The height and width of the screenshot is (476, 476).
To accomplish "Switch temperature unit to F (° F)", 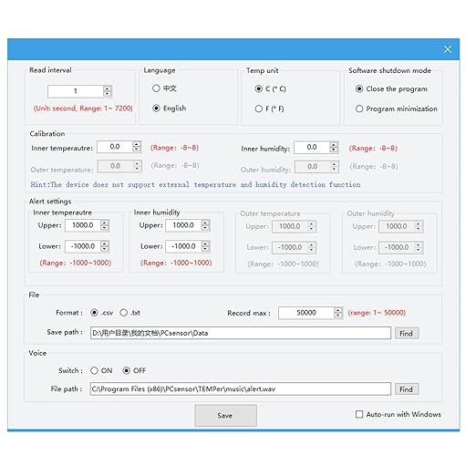I will 259,109.
